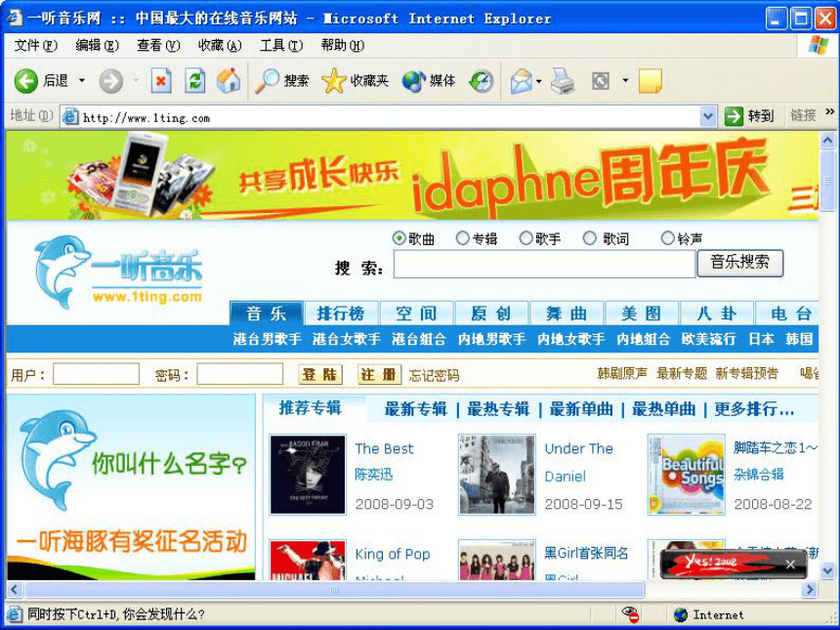Click the vertical scrollbar down arrow
The width and height of the screenshot is (840, 630).
[x=826, y=570]
